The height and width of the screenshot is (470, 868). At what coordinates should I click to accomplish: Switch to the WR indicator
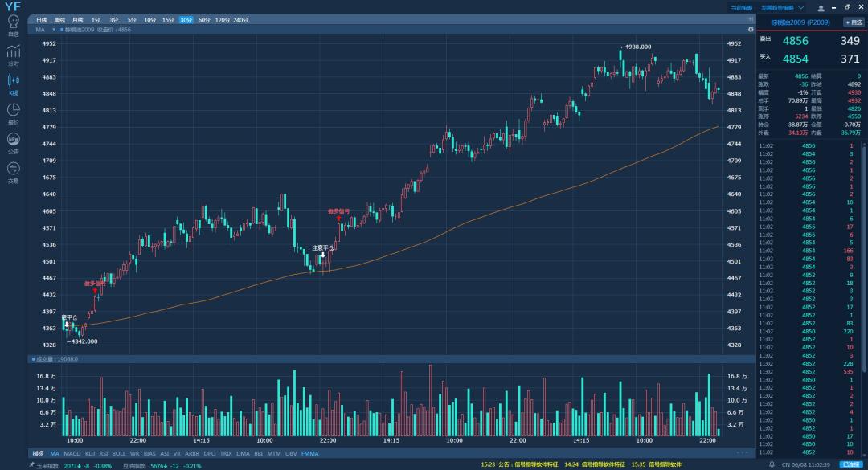(x=134, y=453)
